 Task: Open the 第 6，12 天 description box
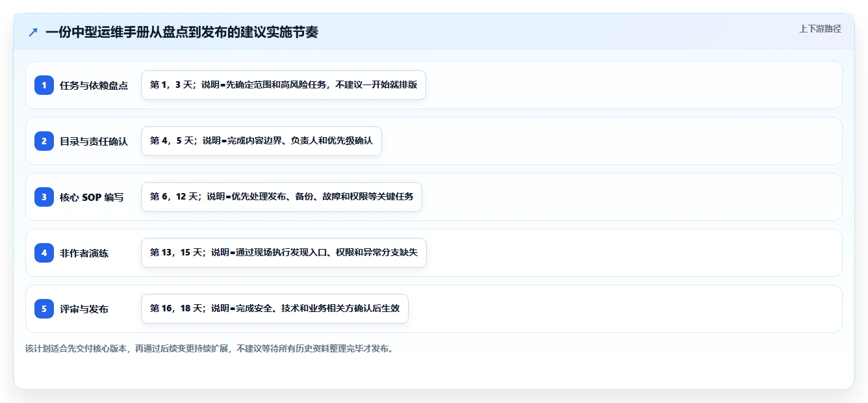coord(281,197)
